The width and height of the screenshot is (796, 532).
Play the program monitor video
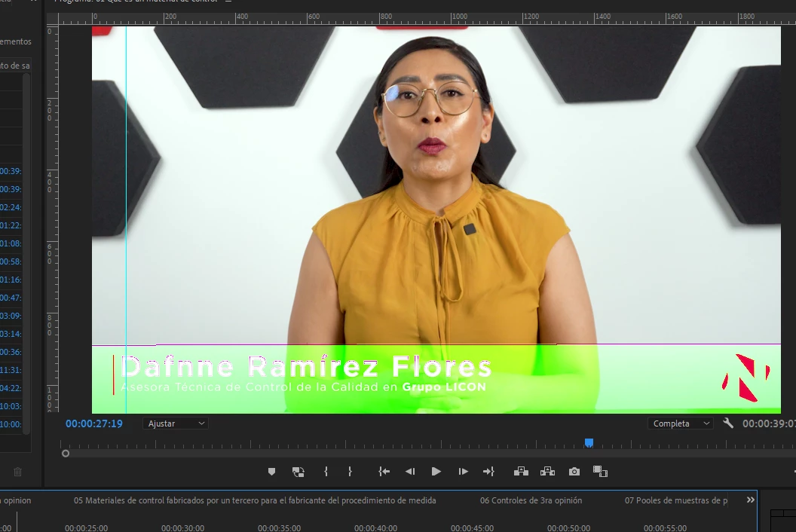tap(436, 472)
